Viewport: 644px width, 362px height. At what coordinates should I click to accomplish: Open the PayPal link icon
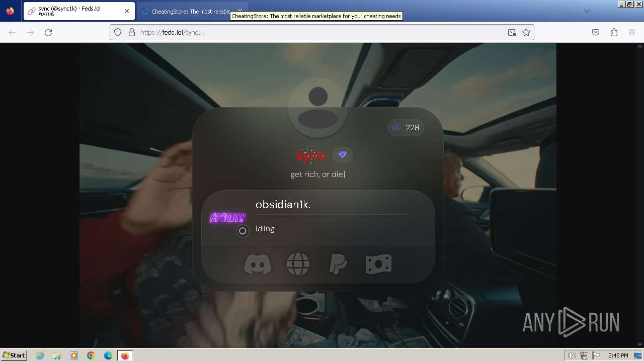coord(338,263)
